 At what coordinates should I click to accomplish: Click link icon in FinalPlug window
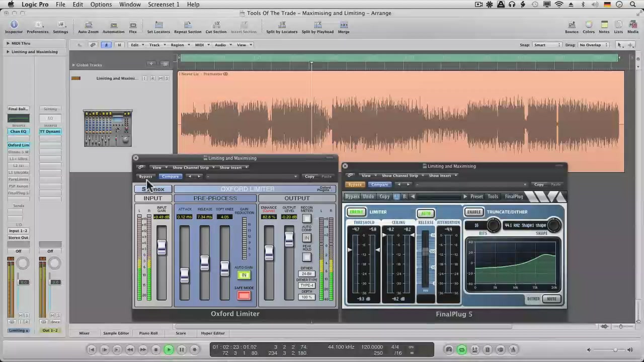point(350,175)
